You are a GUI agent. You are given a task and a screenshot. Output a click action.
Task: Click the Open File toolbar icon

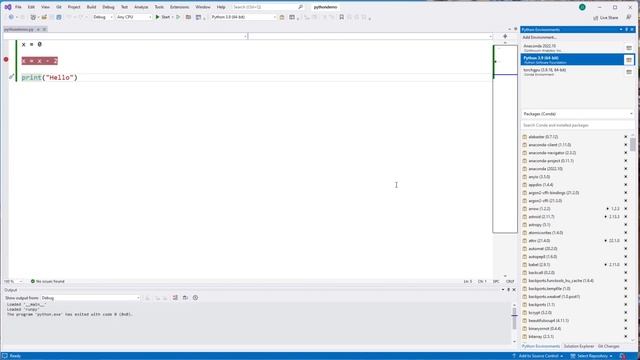pyautogui.click(x=44, y=17)
